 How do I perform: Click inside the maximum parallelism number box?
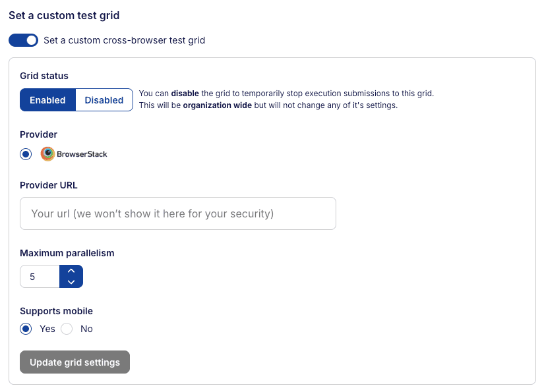point(40,277)
